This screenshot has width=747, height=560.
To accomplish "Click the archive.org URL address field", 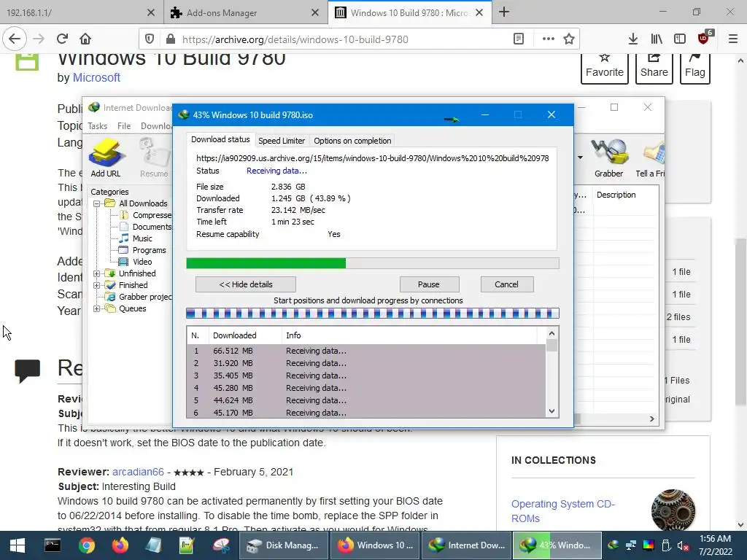I will pyautogui.click(x=295, y=39).
